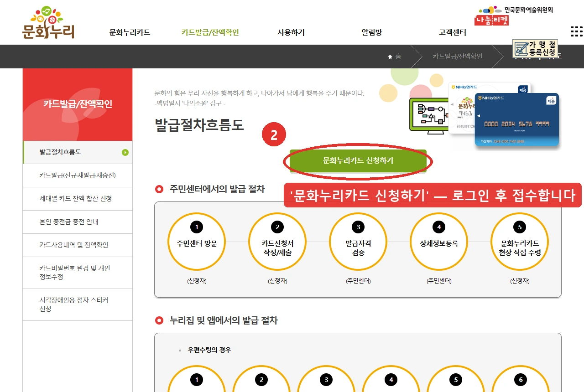Open the 카드발급/잔액확인 top menu

click(x=210, y=32)
